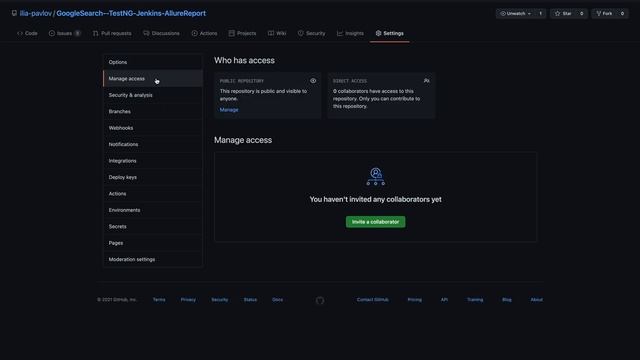640x360 pixels.
Task: Open the Terms footer link
Action: pyautogui.click(x=159, y=300)
